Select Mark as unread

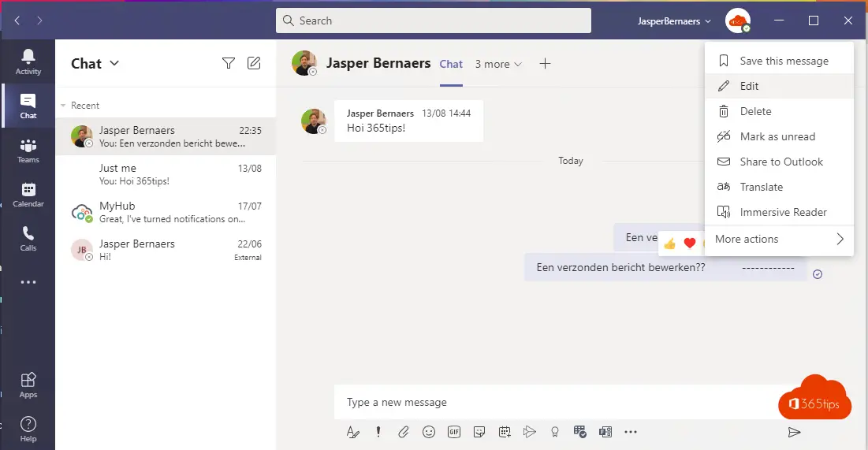[780, 136]
